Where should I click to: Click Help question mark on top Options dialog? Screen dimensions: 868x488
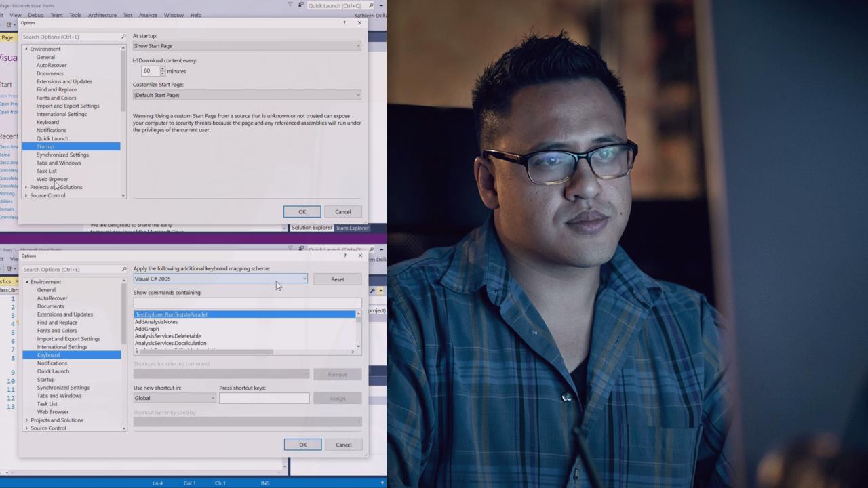(344, 22)
